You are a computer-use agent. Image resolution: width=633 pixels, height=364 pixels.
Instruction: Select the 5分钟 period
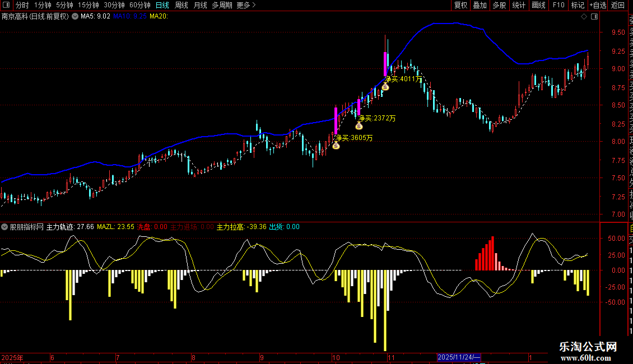(x=64, y=5)
